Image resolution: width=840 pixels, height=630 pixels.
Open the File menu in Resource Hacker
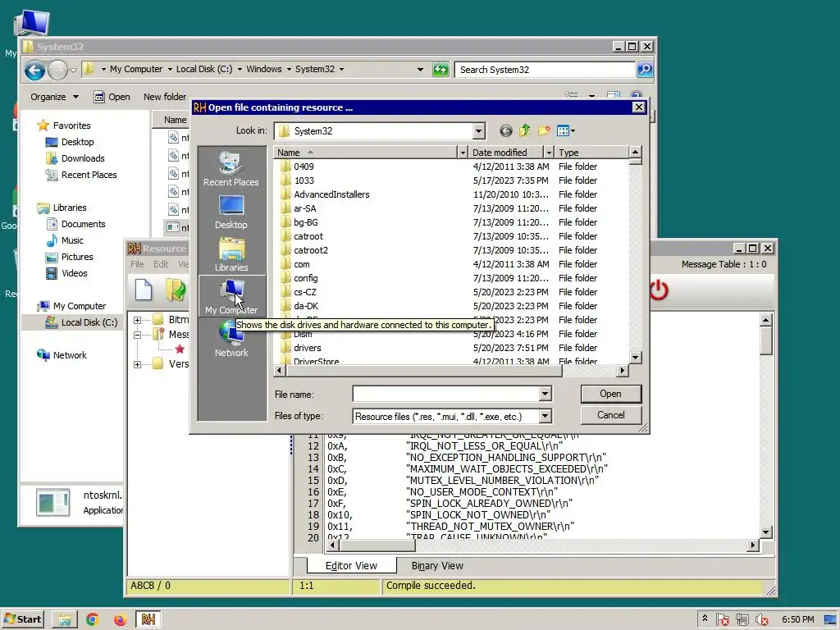coord(137,264)
